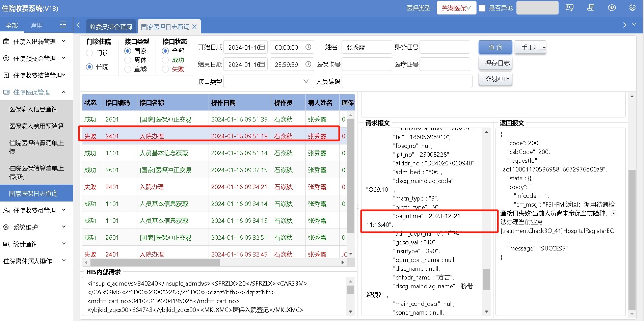Click the 请求报文 panel scroll-down arrow
This screenshot has width=644, height=321.
pyautogui.click(x=486, y=312)
